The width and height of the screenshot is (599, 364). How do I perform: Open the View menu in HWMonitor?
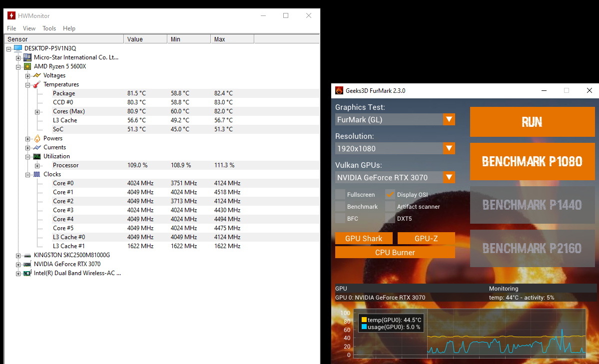click(29, 28)
